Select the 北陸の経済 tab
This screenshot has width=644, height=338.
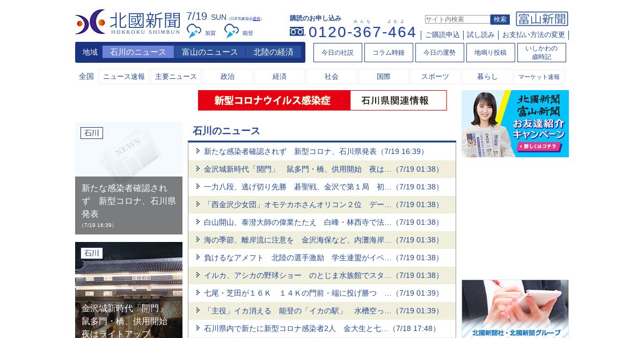tap(274, 52)
